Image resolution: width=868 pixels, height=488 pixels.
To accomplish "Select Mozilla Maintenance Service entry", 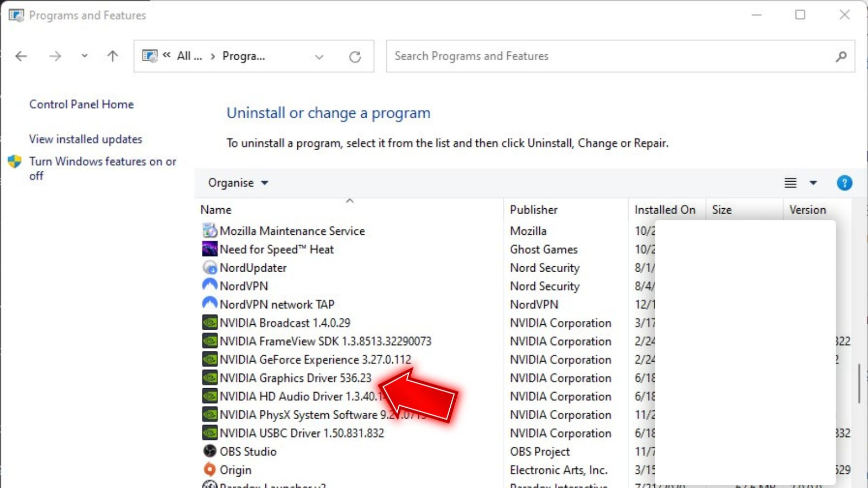I will click(292, 231).
